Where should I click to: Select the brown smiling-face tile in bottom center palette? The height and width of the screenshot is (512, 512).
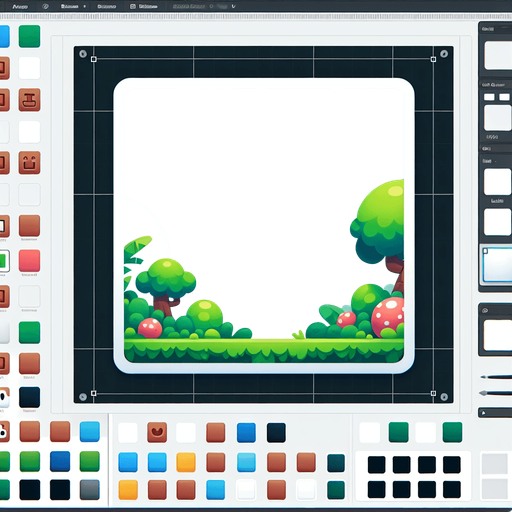tap(157, 432)
